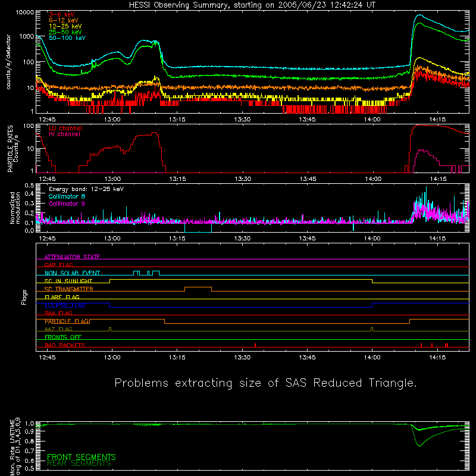
Task: Click the GAP_FLAG label
Action: 58,265
